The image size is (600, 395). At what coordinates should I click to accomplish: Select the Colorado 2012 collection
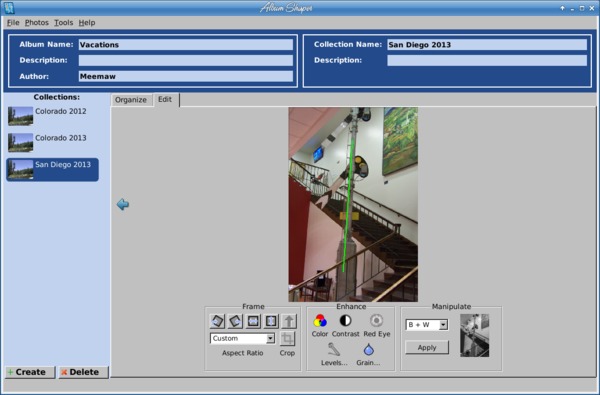(52, 116)
